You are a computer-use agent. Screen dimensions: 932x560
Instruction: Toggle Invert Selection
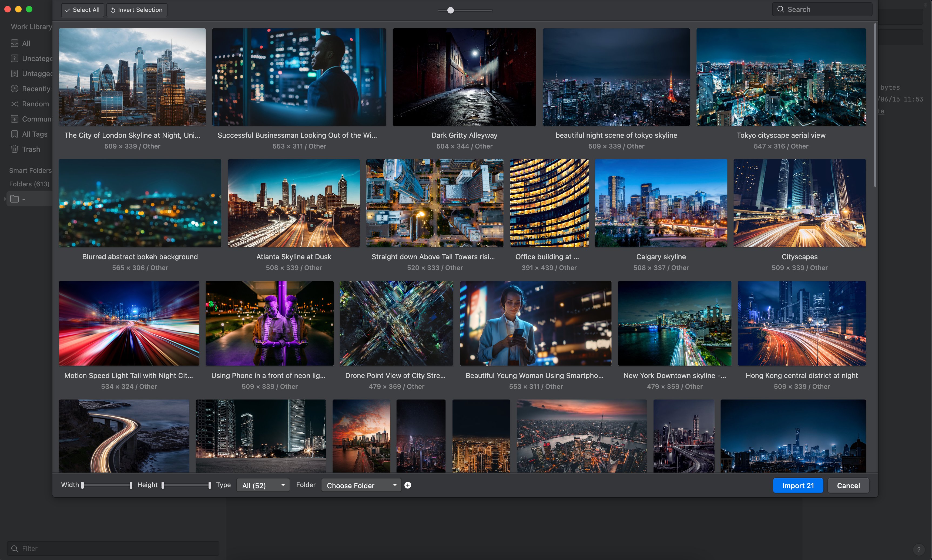tap(137, 10)
